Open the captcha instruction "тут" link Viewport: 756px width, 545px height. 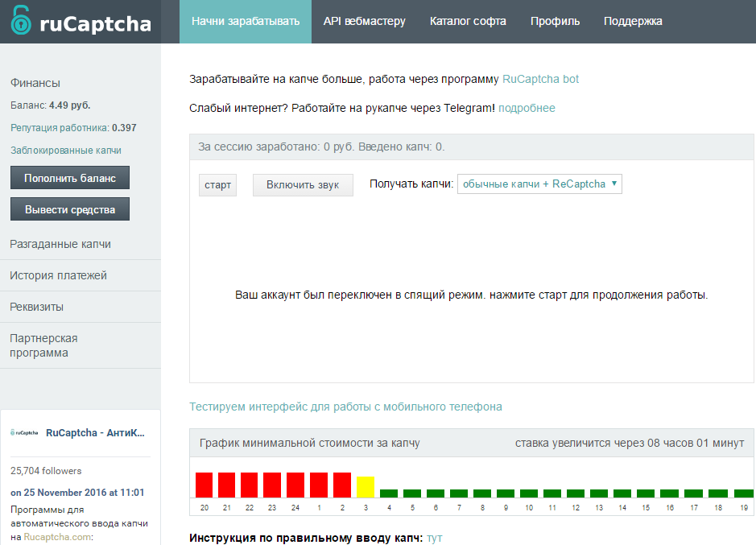[435, 539]
